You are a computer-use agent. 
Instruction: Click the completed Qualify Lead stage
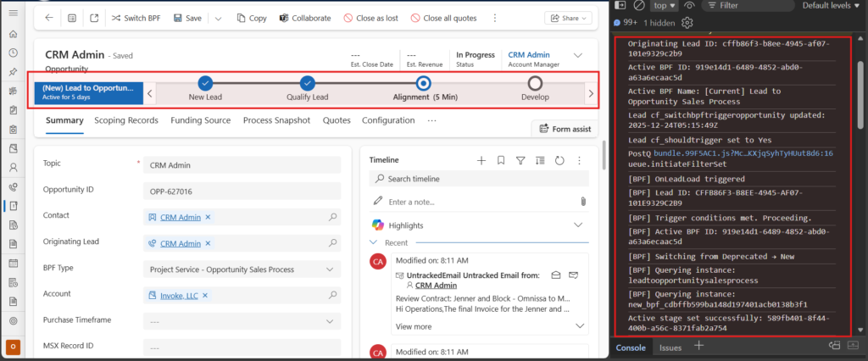[308, 83]
